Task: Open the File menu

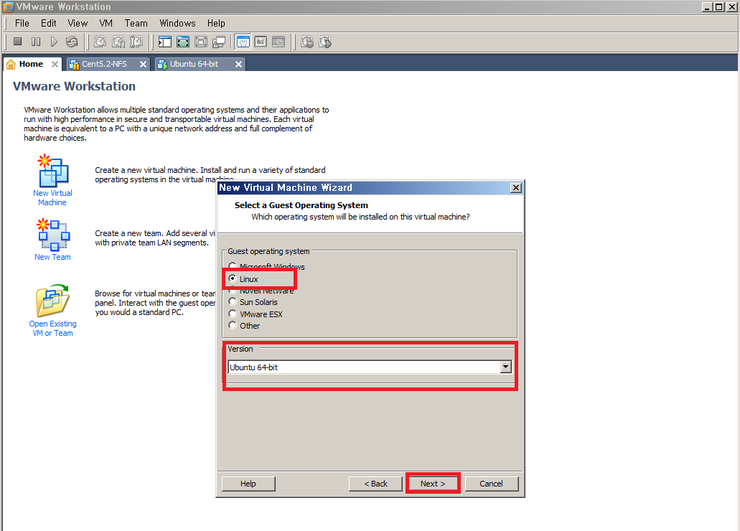Action: click(x=22, y=23)
